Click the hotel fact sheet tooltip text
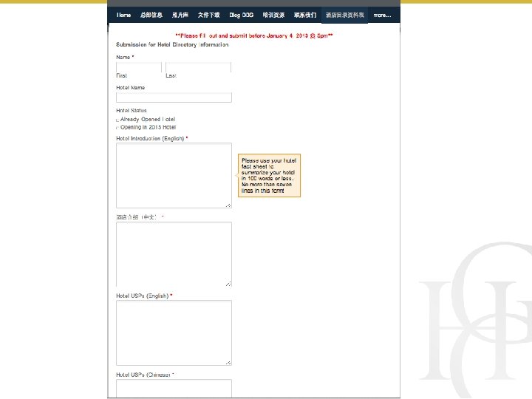Screen dimensions: 532x399 tap(269, 175)
